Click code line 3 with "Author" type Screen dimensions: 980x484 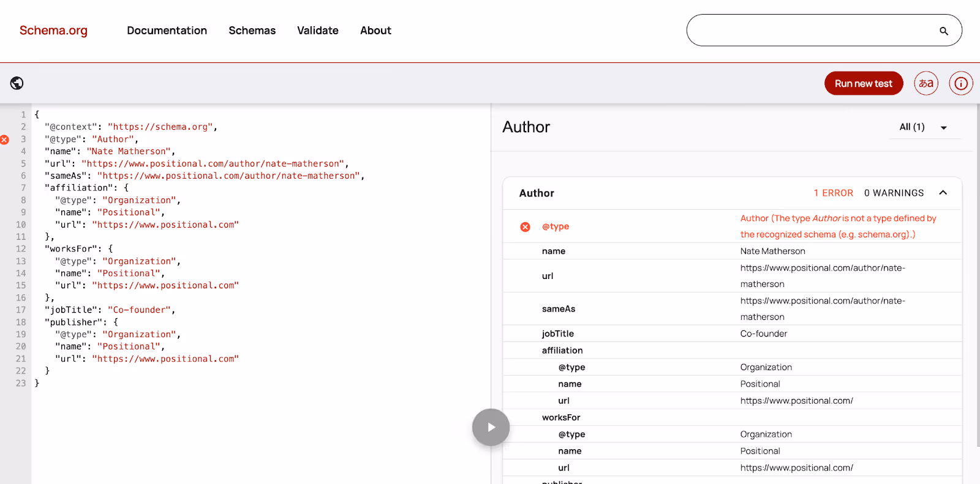point(92,140)
